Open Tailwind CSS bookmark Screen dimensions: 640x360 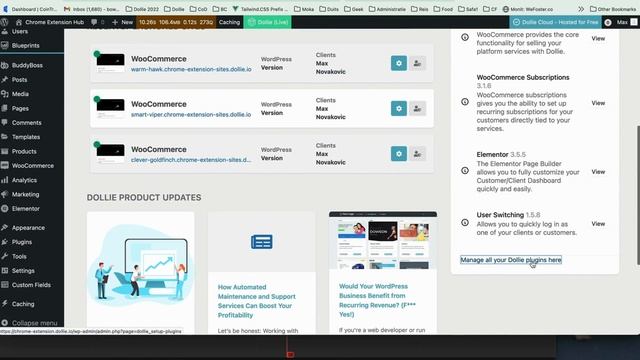[x=260, y=9]
